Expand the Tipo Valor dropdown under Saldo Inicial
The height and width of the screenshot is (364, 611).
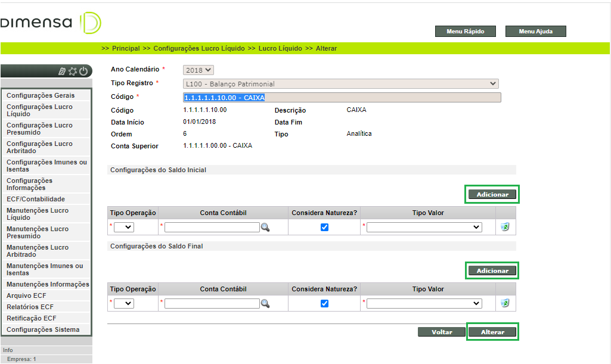tap(423, 227)
